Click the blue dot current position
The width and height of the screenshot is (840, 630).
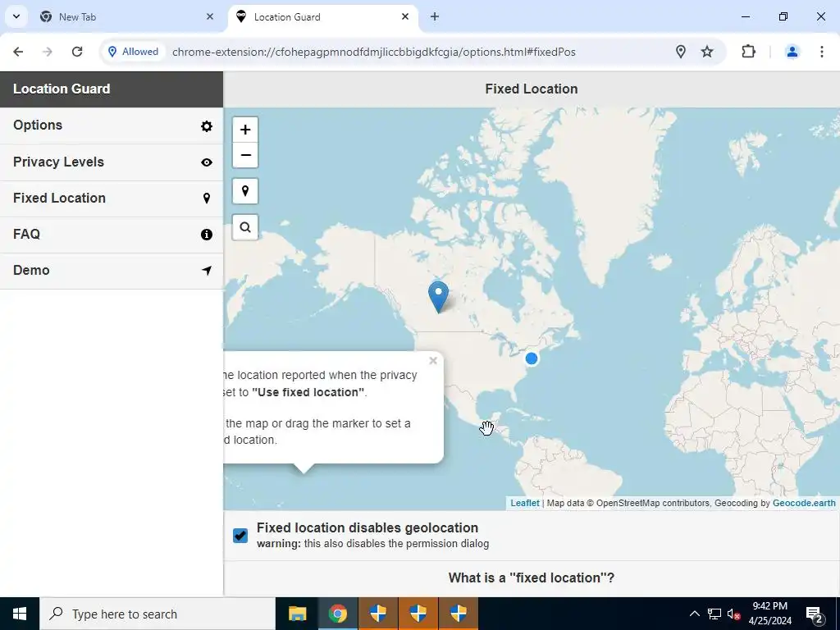tap(532, 358)
